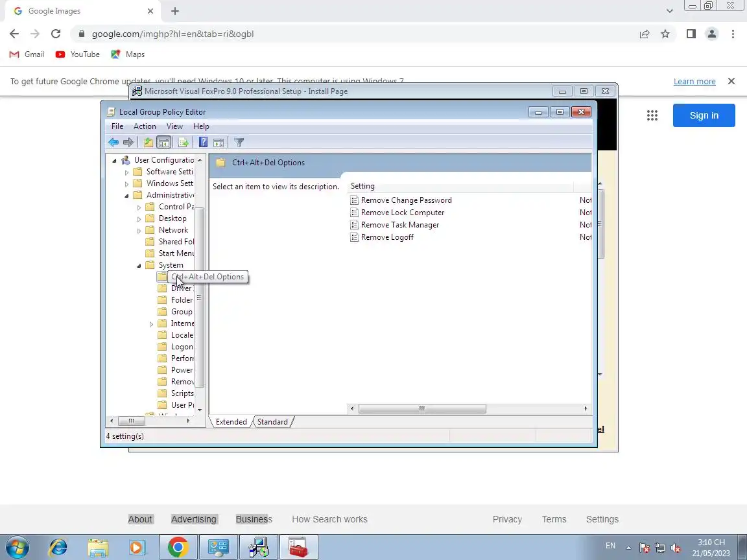Click the muted volume tray icon
This screenshot has width=747, height=560.
[676, 548]
